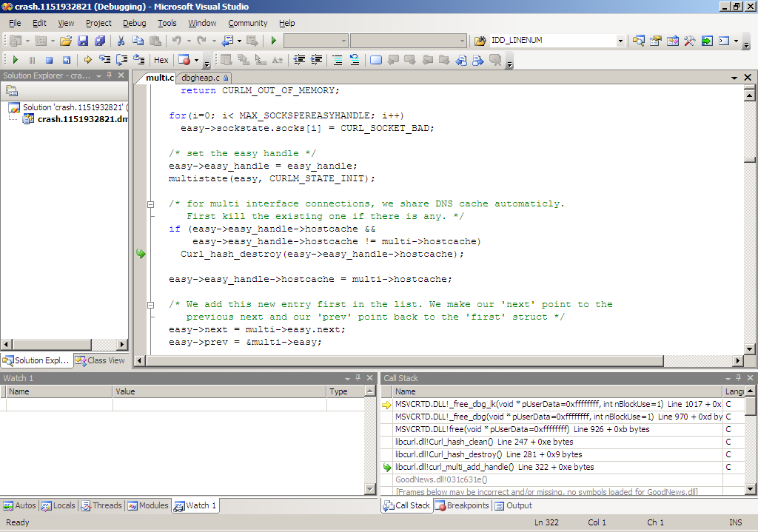758x532 pixels.
Task: Open the Community menu
Action: tap(247, 23)
